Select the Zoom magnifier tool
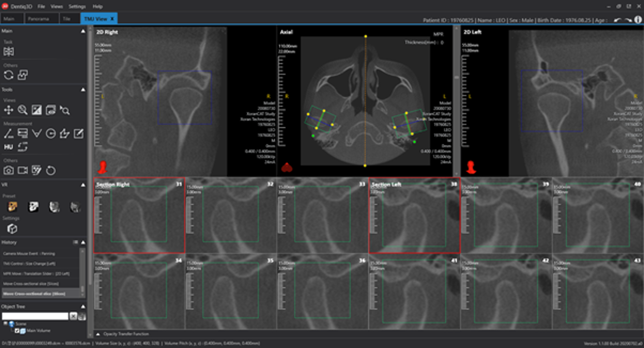 click(x=22, y=110)
